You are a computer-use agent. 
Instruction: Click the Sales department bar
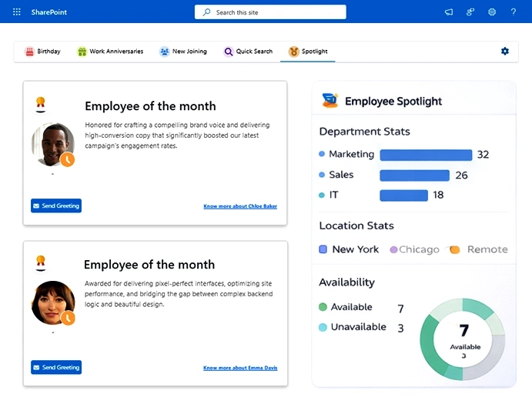(415, 175)
